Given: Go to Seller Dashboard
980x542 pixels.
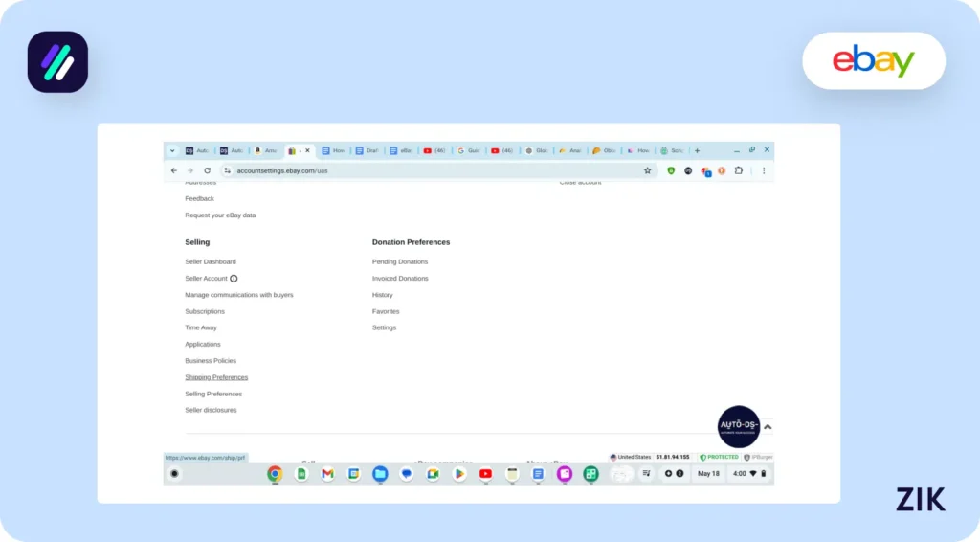Looking at the screenshot, I should coord(211,261).
